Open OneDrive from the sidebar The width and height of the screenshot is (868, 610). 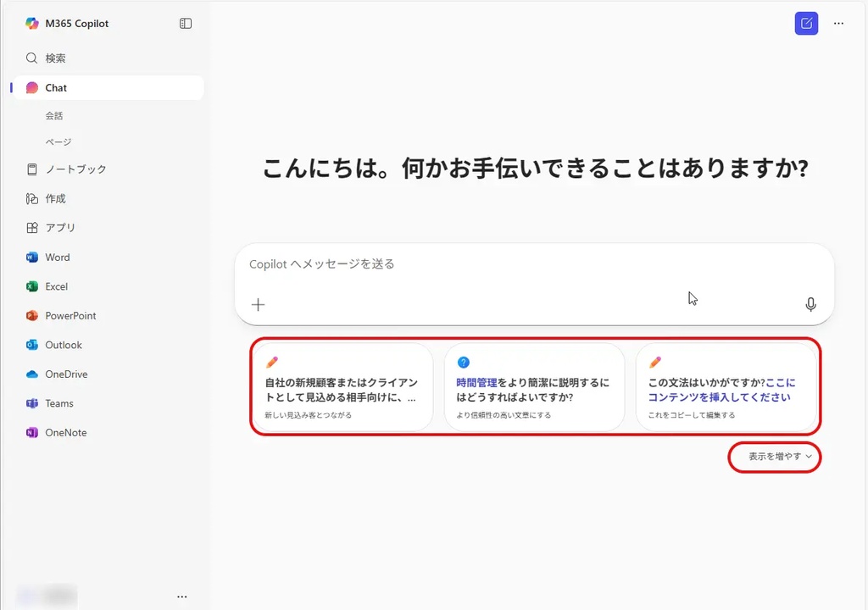[x=65, y=374]
